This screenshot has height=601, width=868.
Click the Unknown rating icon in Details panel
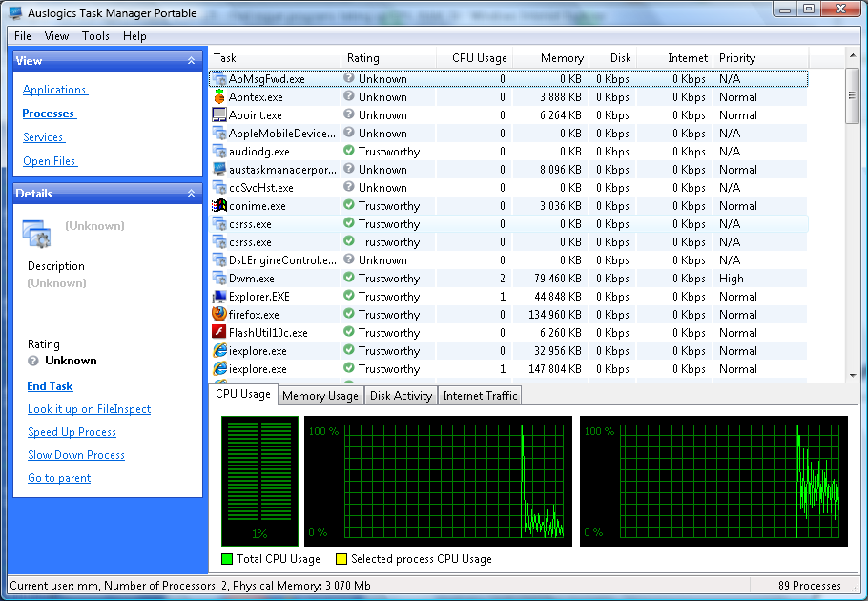(33, 361)
